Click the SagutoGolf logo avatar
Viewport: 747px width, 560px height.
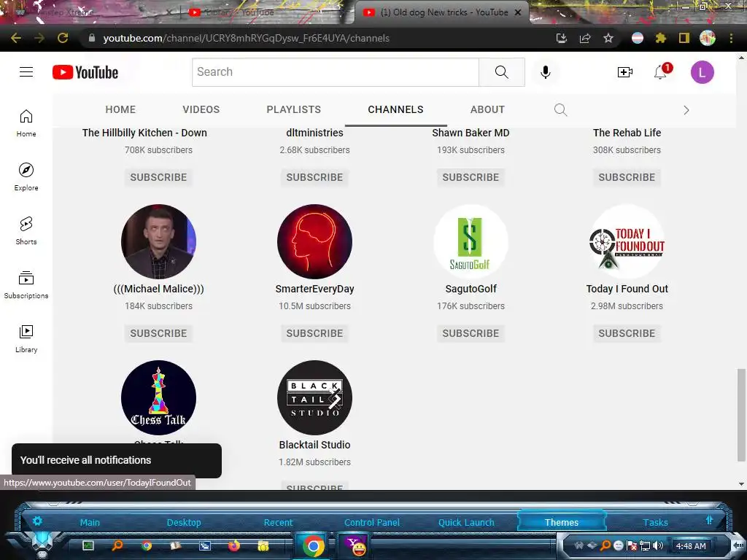[x=471, y=241]
